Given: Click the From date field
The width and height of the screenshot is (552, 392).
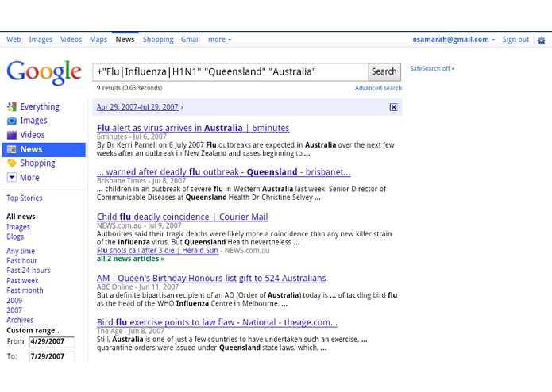Looking at the screenshot, I should coord(52,341).
